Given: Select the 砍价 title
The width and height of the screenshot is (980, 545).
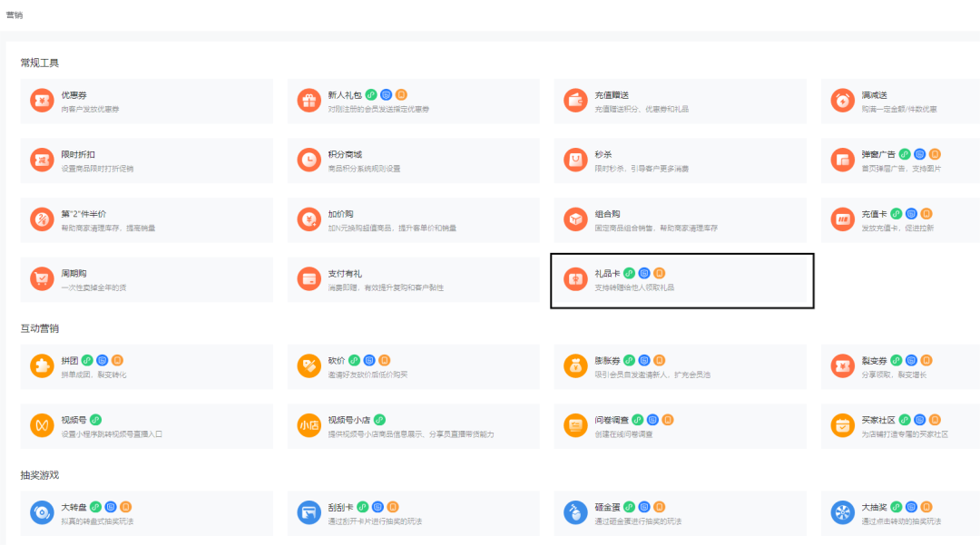Looking at the screenshot, I should coord(337,360).
